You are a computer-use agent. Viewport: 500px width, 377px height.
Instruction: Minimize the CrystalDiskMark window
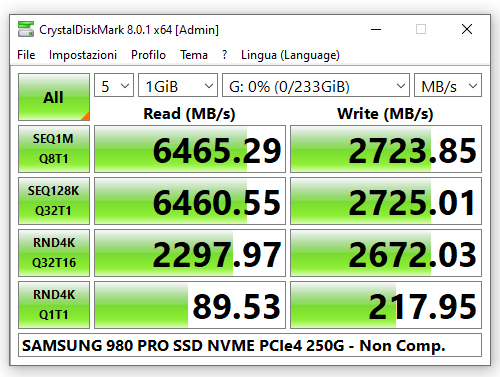(376, 29)
